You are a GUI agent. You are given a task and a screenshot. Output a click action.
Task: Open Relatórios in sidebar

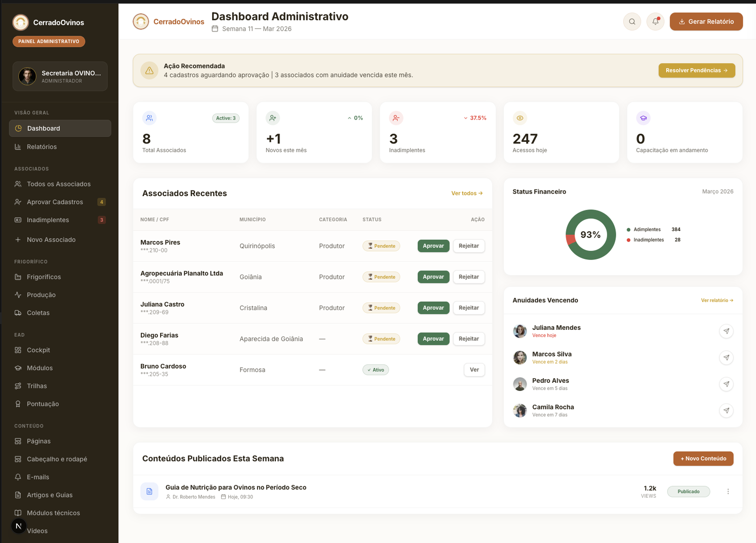(x=60, y=147)
